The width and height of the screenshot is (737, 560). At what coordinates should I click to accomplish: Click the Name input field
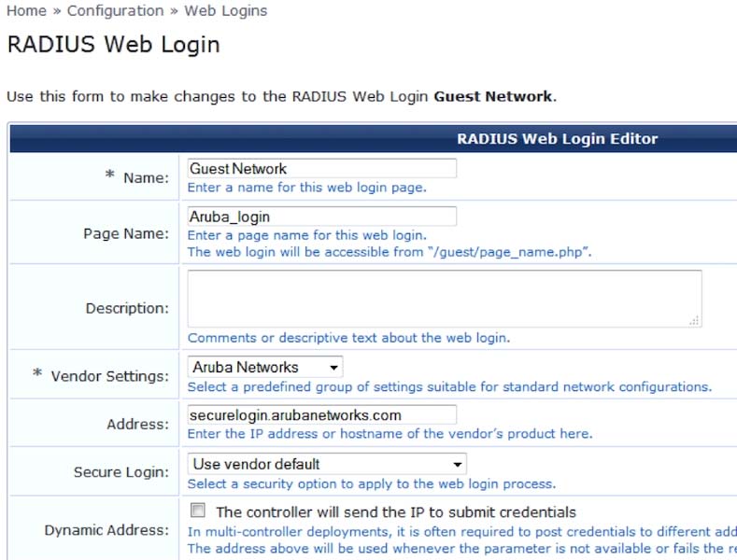click(322, 168)
